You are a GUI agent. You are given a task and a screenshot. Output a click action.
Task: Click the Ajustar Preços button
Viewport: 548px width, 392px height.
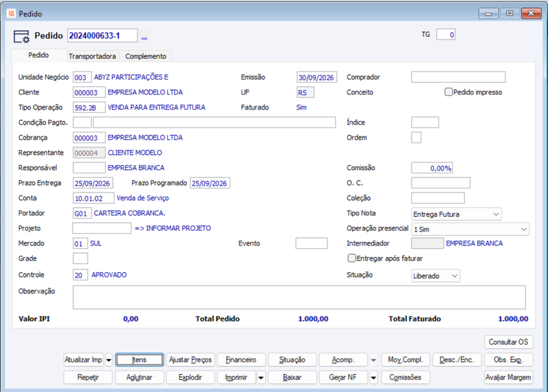pyautogui.click(x=190, y=360)
